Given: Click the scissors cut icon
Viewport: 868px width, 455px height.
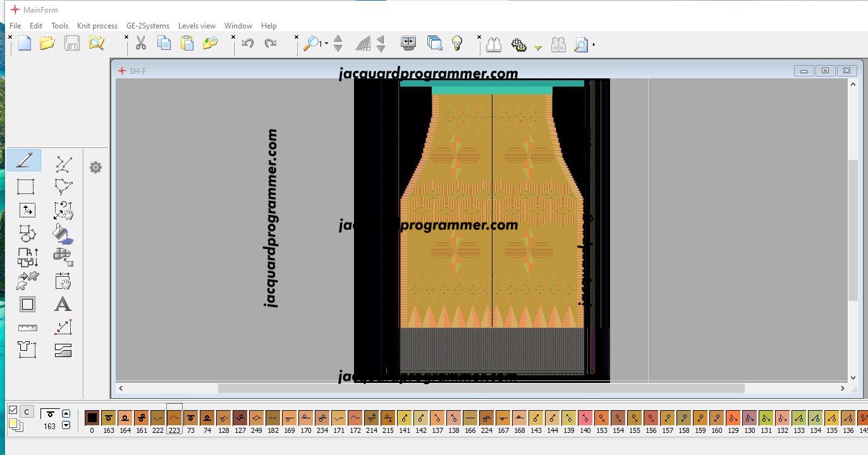Looking at the screenshot, I should point(141,44).
